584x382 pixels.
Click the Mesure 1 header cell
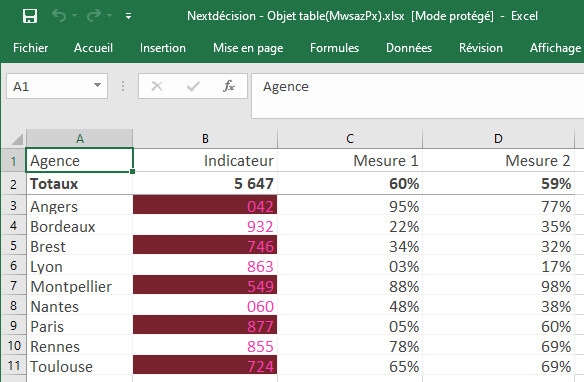350,160
